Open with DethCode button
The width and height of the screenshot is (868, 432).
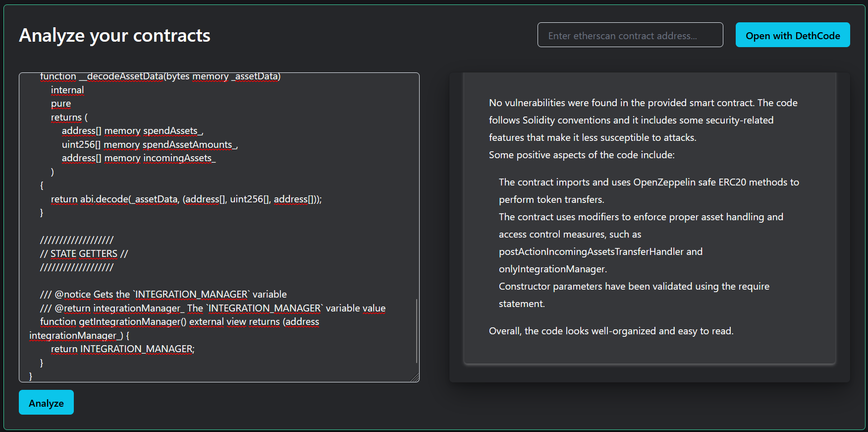coord(793,35)
